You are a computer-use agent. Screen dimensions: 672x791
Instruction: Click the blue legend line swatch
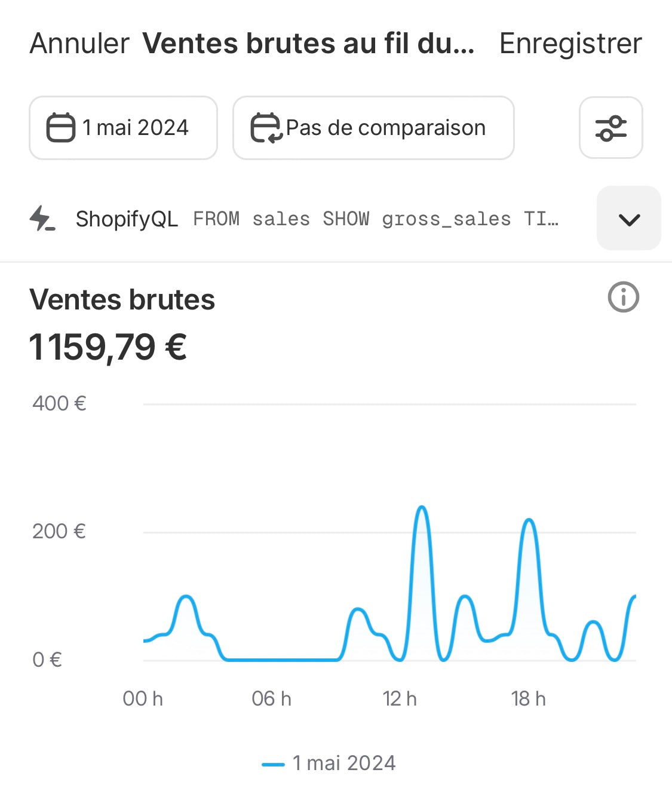[273, 764]
